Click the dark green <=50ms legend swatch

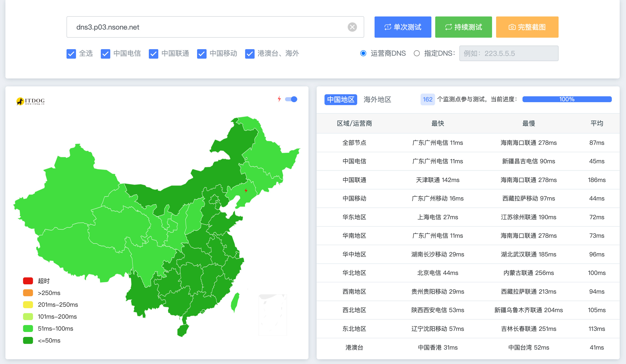point(28,340)
